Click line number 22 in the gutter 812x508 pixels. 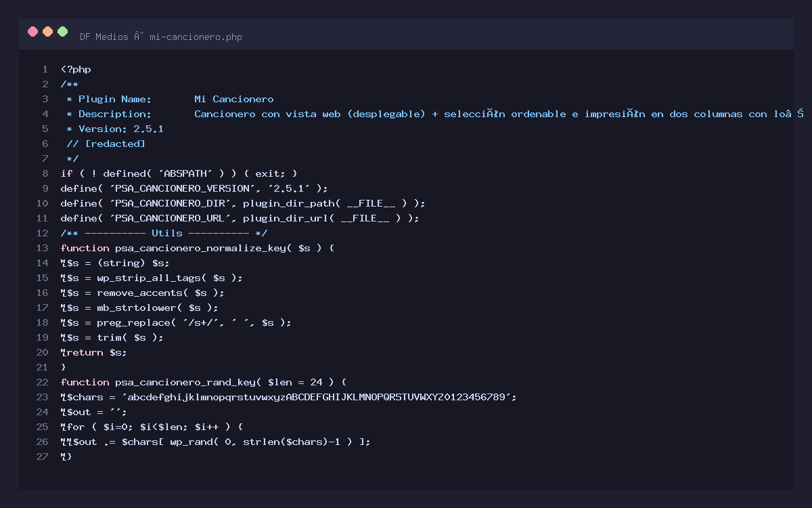(x=42, y=383)
